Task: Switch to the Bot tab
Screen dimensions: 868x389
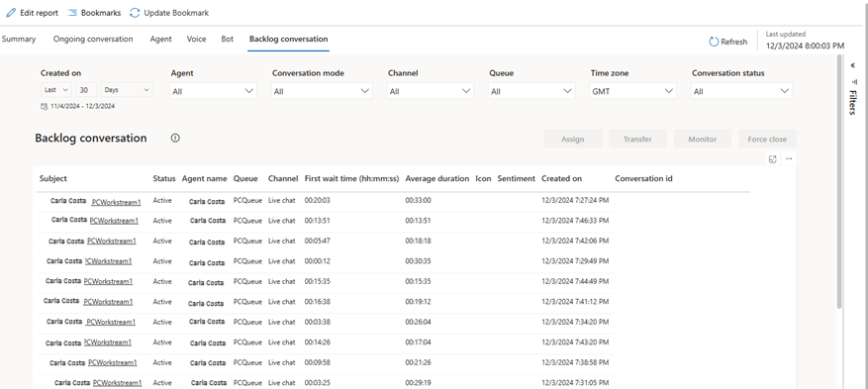Action: pos(227,40)
